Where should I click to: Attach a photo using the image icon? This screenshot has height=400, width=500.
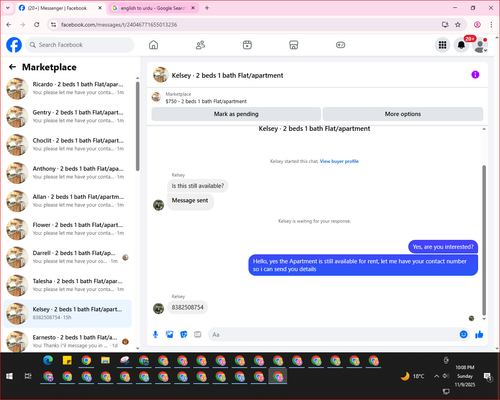coord(170,334)
